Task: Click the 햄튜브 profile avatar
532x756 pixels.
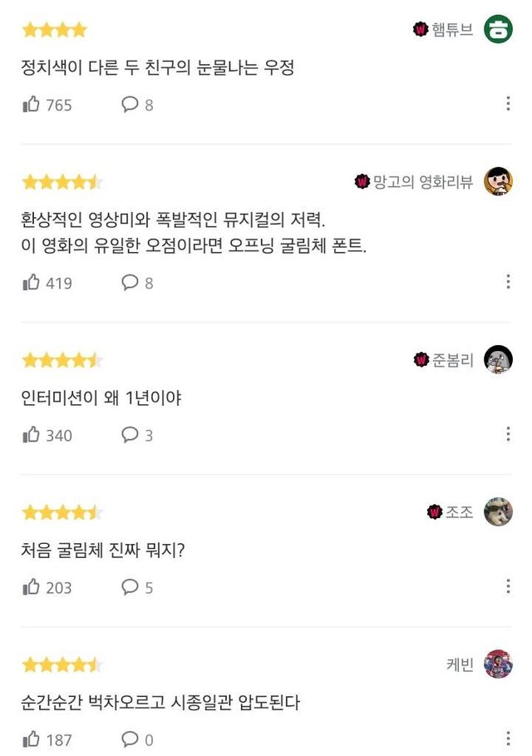Action: [498, 30]
